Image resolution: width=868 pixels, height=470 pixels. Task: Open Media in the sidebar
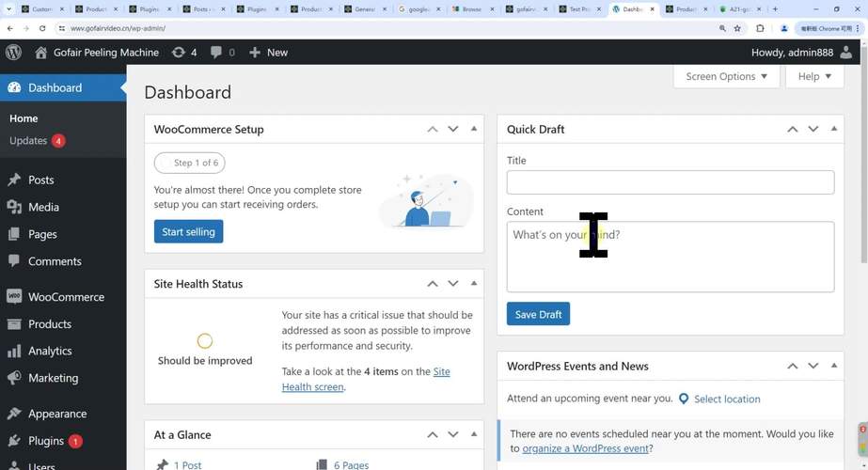tap(43, 207)
